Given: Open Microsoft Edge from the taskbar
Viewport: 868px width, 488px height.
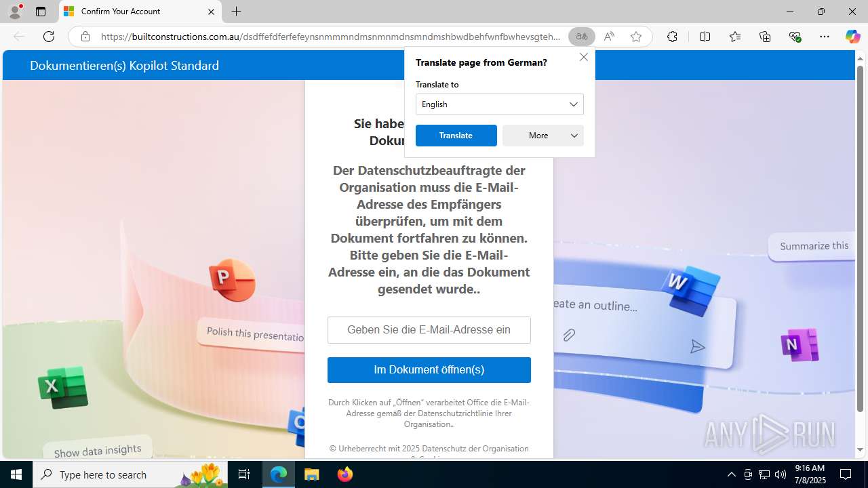Looking at the screenshot, I should pos(279,474).
